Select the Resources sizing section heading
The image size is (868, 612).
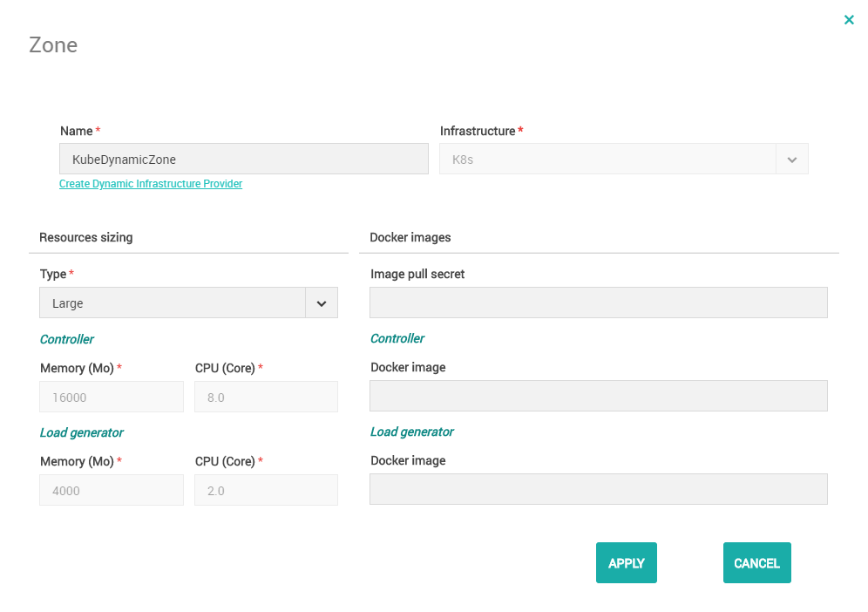[85, 237]
